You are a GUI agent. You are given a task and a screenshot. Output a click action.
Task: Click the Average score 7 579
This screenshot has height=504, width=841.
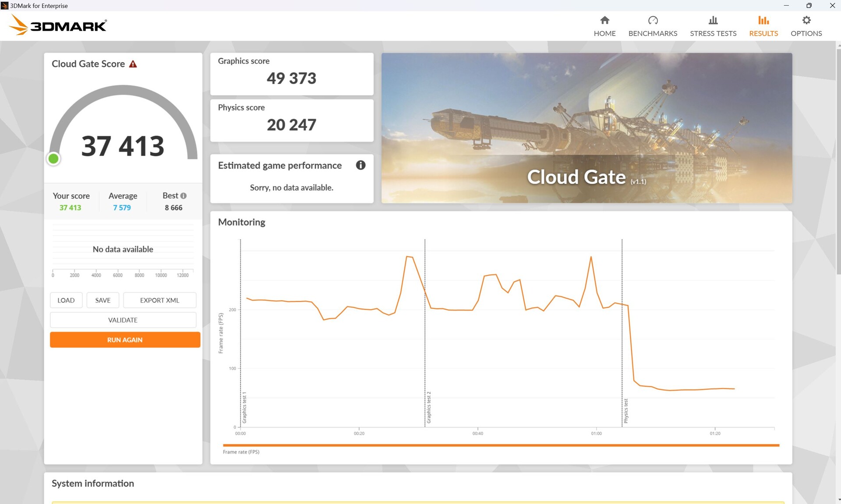tap(122, 208)
